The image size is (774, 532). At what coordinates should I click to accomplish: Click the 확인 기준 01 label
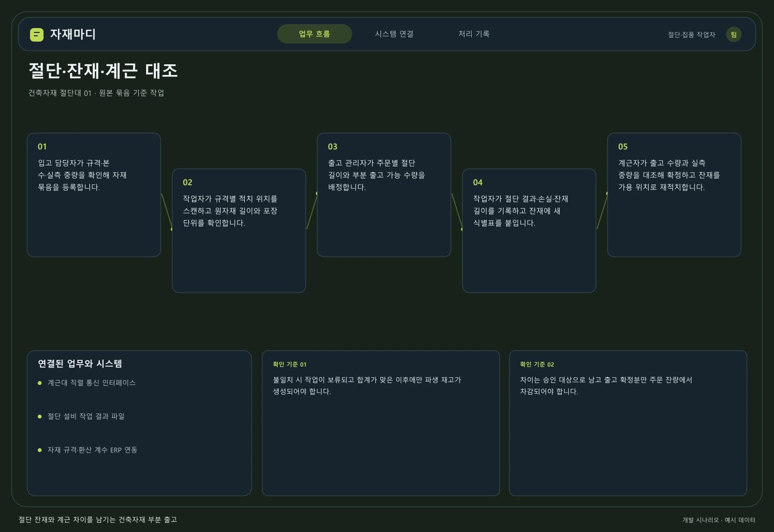pyautogui.click(x=290, y=364)
